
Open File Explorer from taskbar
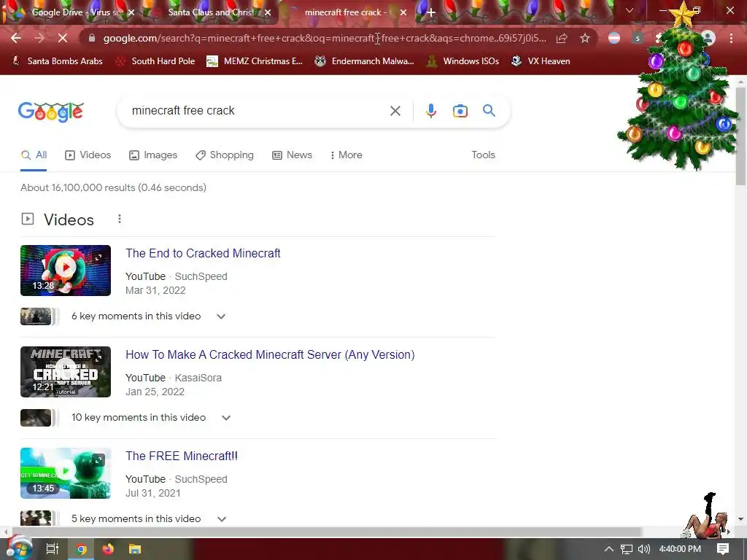tap(135, 549)
